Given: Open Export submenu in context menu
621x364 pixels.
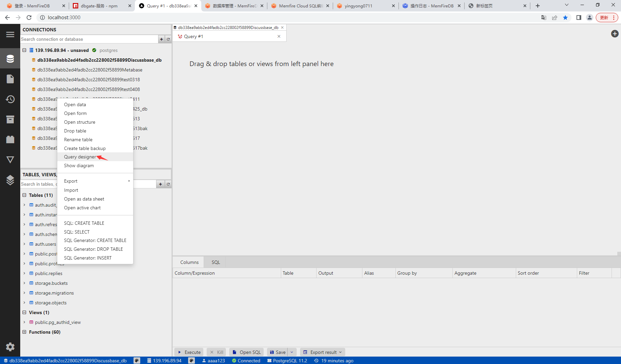Looking at the screenshot, I should [x=95, y=181].
